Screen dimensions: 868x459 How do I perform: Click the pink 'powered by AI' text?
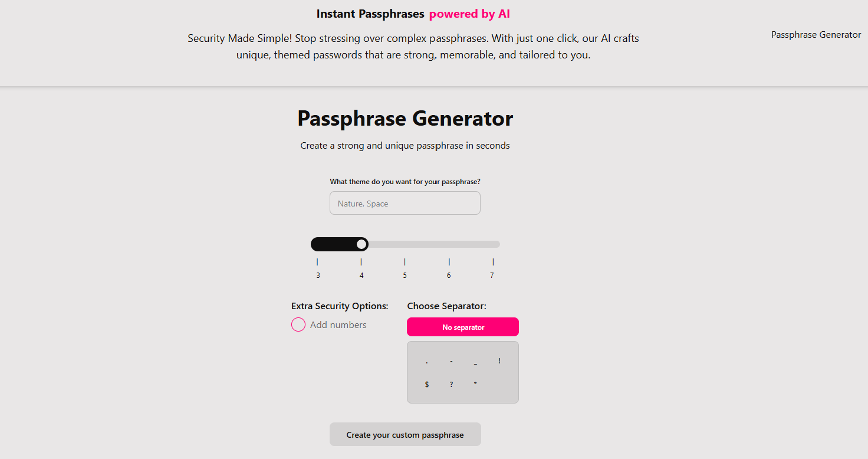pyautogui.click(x=469, y=14)
